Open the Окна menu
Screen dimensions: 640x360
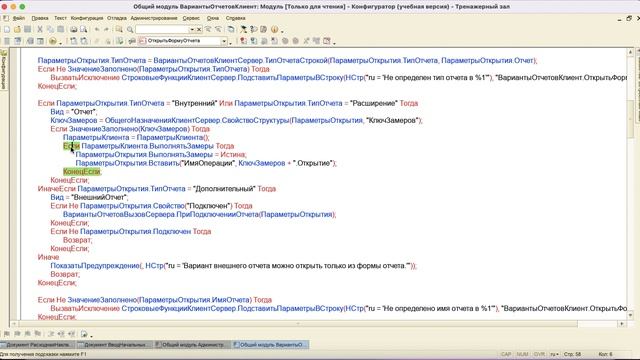(x=213, y=18)
